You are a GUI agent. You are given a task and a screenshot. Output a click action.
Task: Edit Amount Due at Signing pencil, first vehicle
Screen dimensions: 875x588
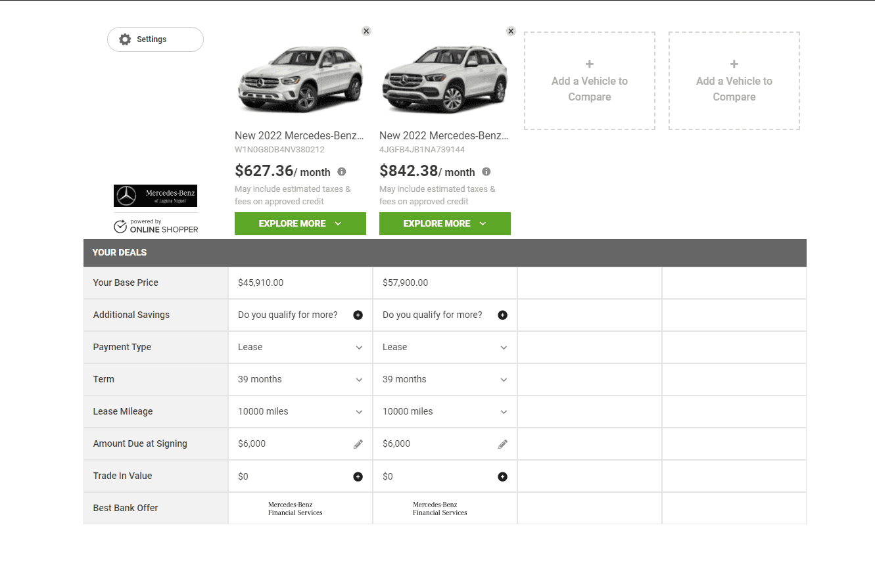[358, 444]
